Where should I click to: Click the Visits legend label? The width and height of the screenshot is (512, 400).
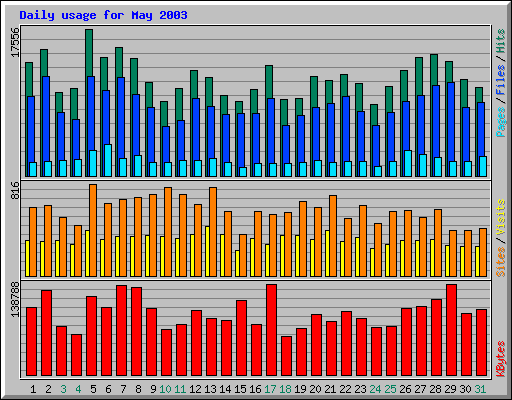click(x=501, y=218)
